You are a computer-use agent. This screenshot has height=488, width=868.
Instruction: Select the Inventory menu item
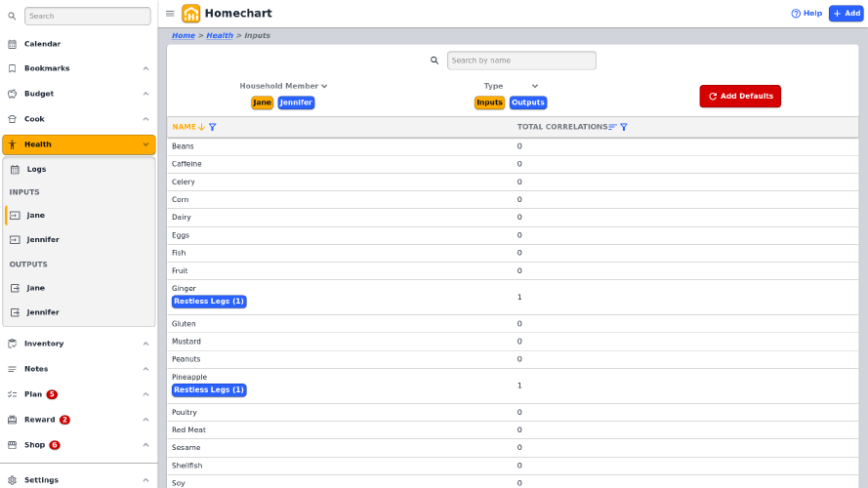[44, 344]
